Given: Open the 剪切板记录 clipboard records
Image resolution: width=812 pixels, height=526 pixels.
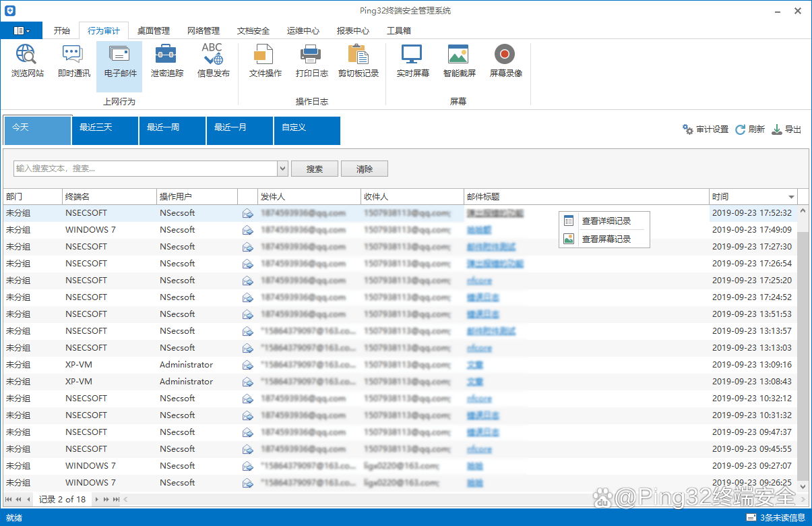Looking at the screenshot, I should tap(358, 61).
